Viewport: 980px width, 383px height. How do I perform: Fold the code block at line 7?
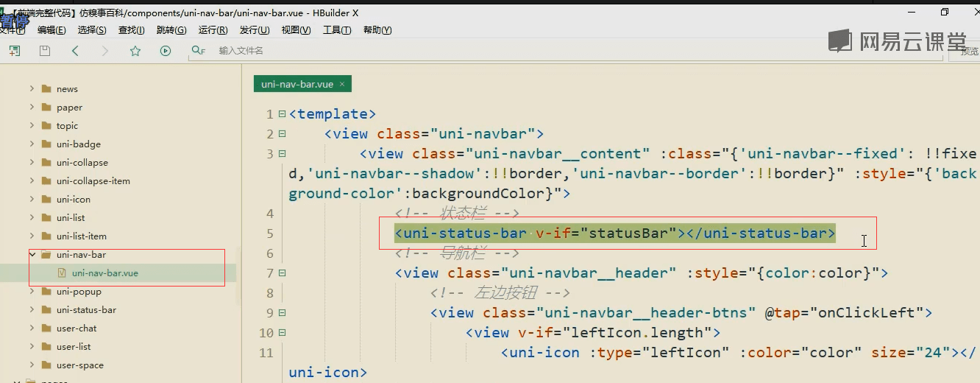pyautogui.click(x=282, y=273)
